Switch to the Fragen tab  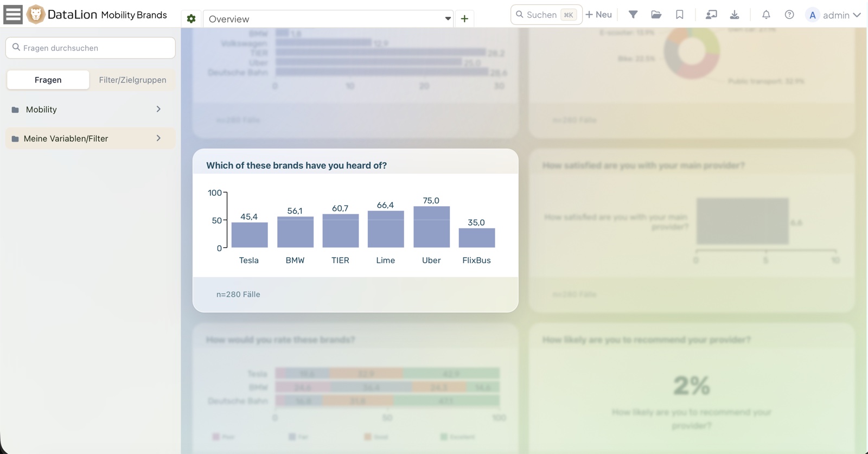tap(48, 80)
